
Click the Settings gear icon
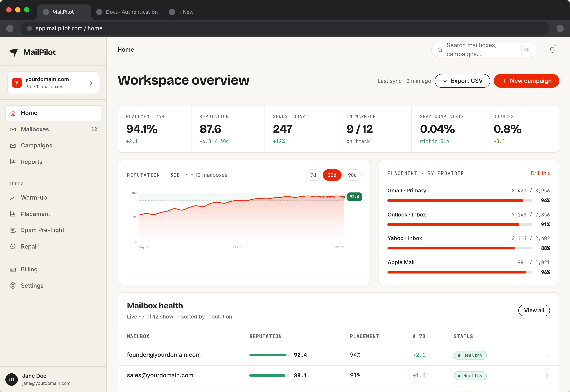click(x=13, y=286)
